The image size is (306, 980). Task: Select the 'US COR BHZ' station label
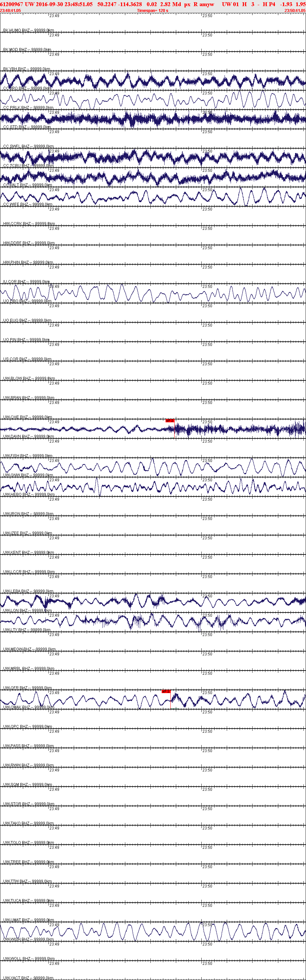tap(27, 359)
